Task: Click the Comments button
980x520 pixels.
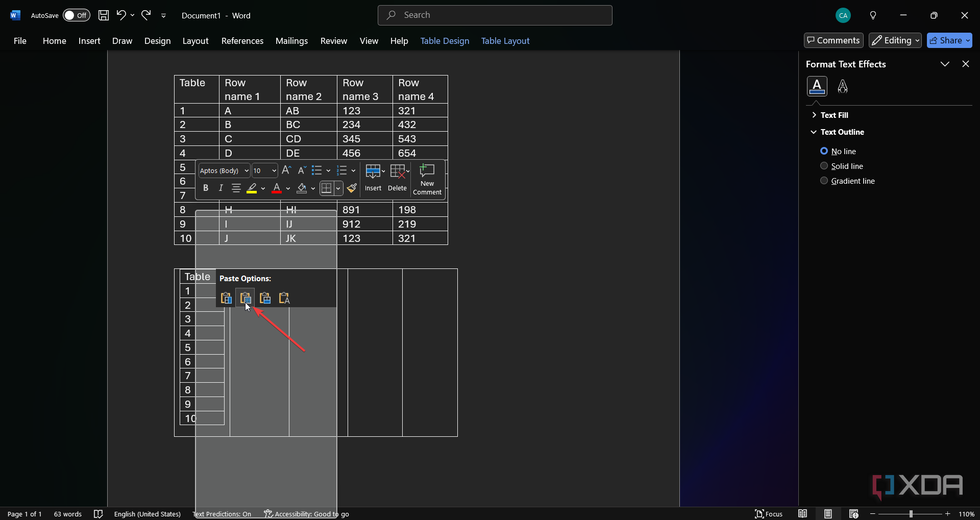Action: pos(834,40)
